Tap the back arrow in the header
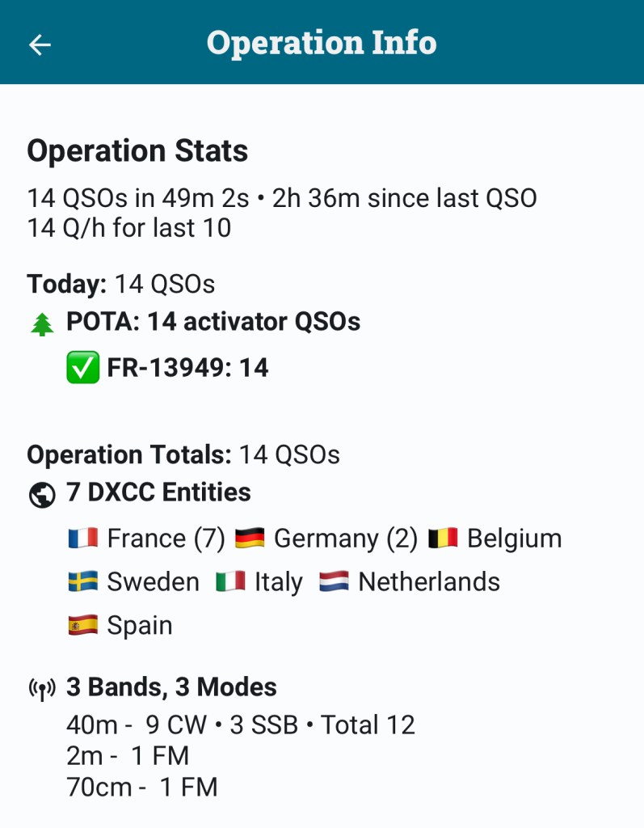Viewport: 644px width, 828px height. 40,44
